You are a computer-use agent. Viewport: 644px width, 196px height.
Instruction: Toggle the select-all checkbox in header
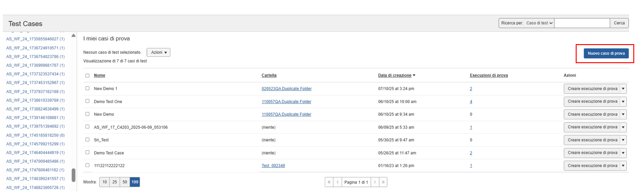coord(87,75)
